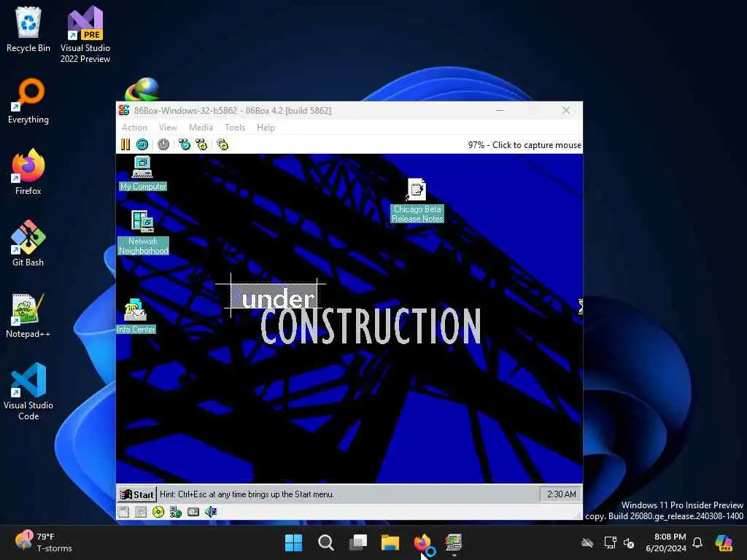This screenshot has height=560, width=747.
Task: Click network display tray icon
Action: tap(610, 542)
